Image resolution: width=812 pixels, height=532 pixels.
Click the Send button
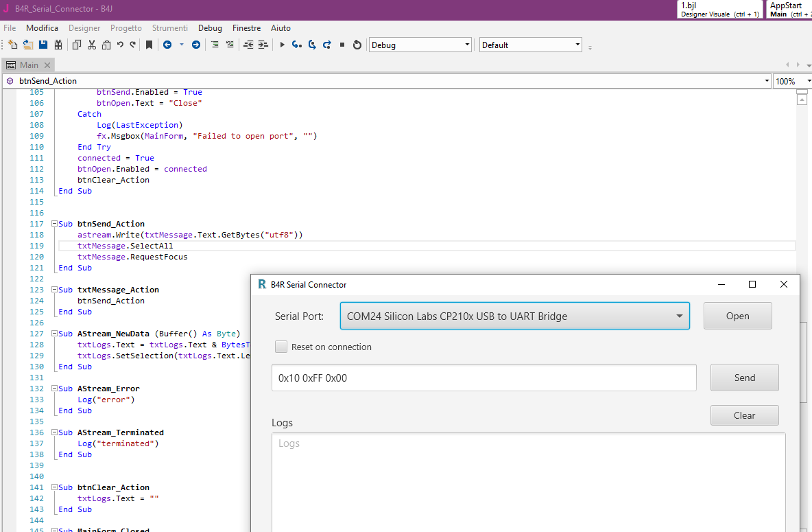[745, 378]
